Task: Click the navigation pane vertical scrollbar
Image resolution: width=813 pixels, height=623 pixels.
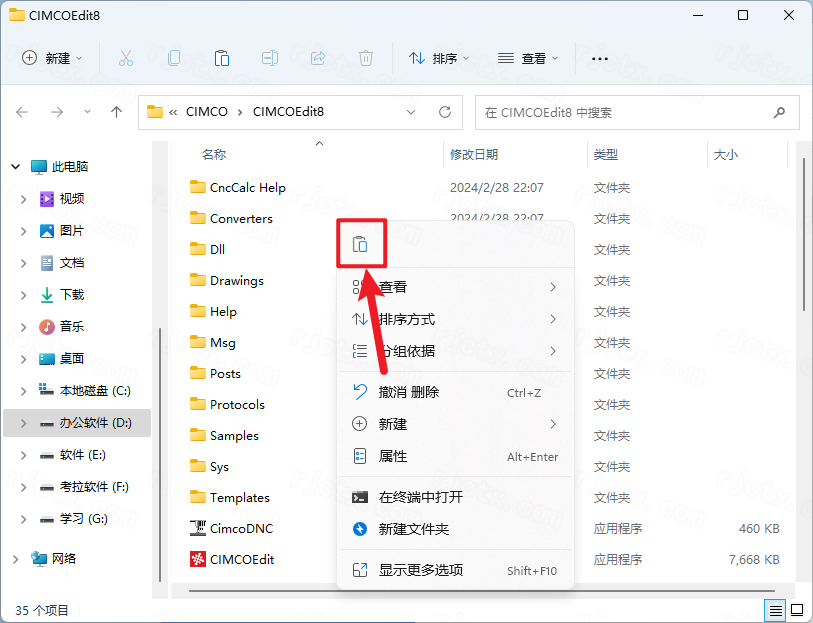Action: tap(160, 454)
